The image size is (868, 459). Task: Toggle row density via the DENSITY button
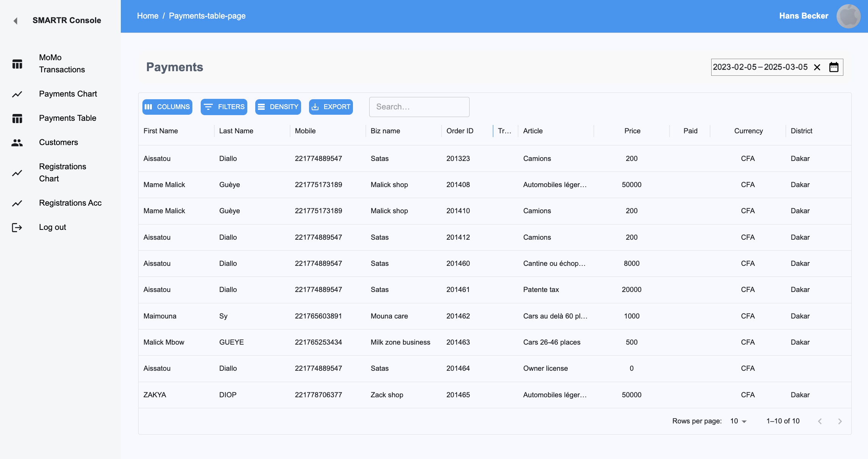coord(278,107)
